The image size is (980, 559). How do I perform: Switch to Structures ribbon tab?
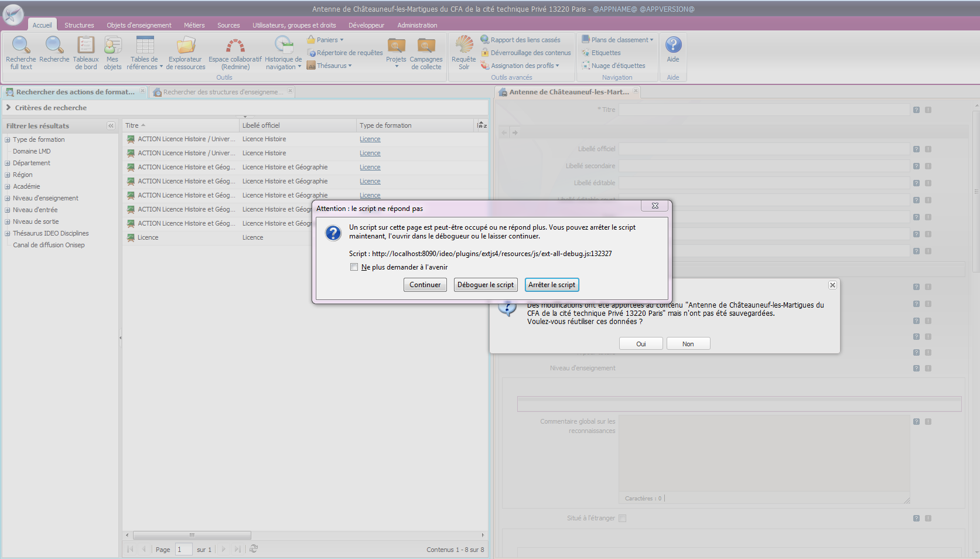pyautogui.click(x=79, y=25)
